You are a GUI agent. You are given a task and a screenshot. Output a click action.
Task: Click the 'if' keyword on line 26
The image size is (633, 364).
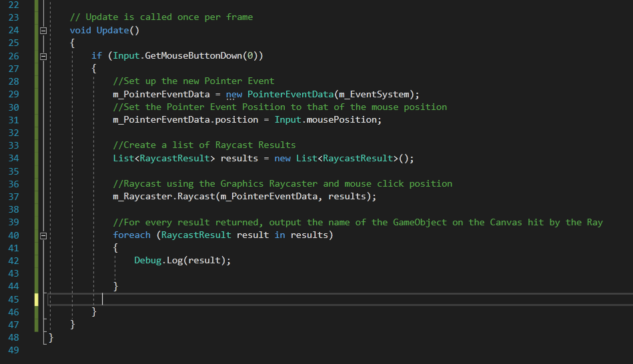[x=97, y=56]
